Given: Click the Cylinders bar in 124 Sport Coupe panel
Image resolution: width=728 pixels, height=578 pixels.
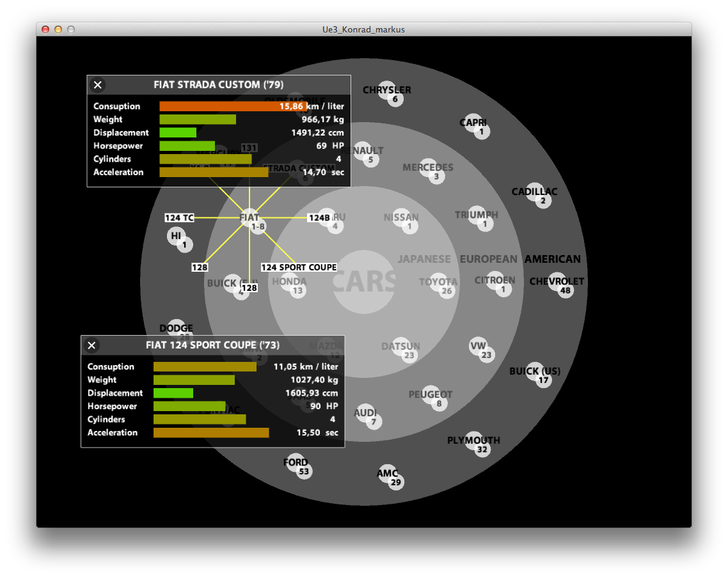Looking at the screenshot, I should [200, 419].
